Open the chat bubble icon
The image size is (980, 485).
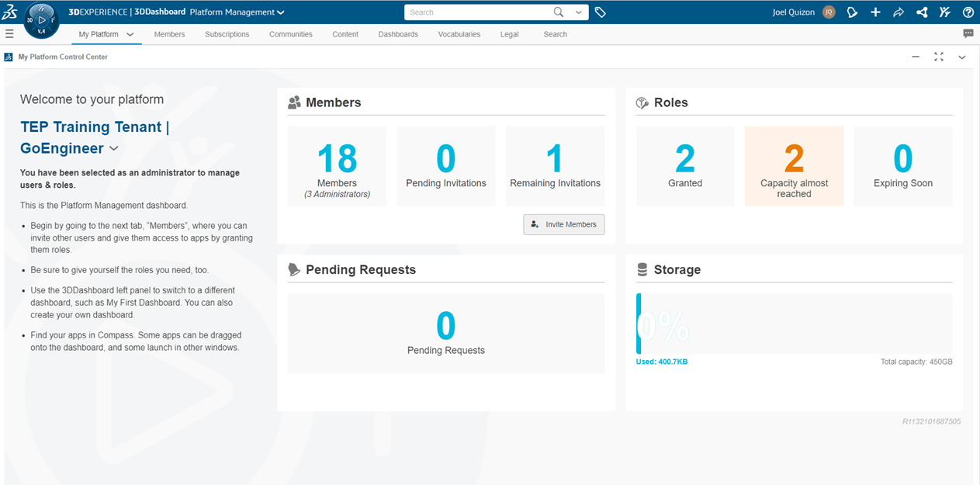tap(968, 33)
